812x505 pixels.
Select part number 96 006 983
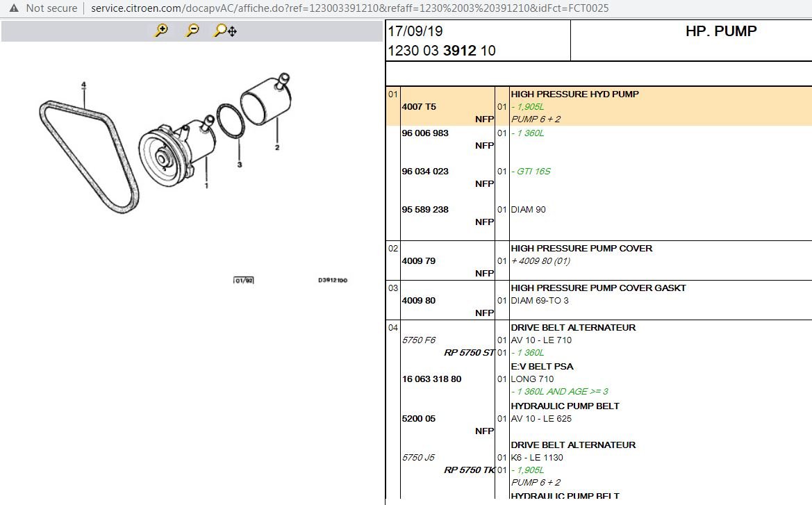click(425, 133)
